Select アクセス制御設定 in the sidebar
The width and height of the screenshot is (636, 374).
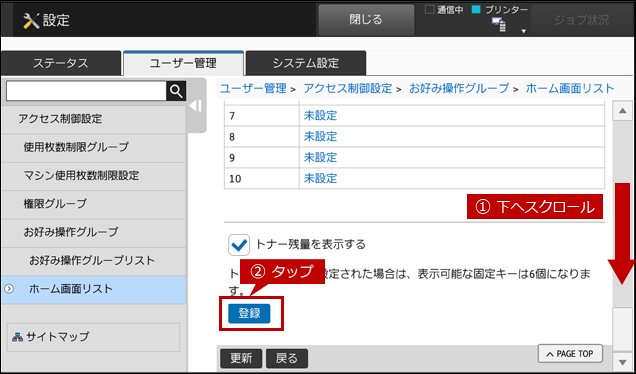[94, 119]
